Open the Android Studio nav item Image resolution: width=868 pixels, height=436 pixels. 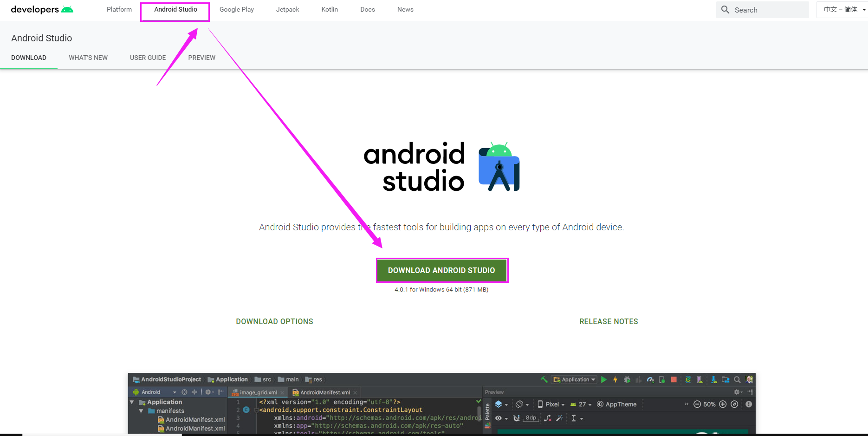tap(175, 9)
